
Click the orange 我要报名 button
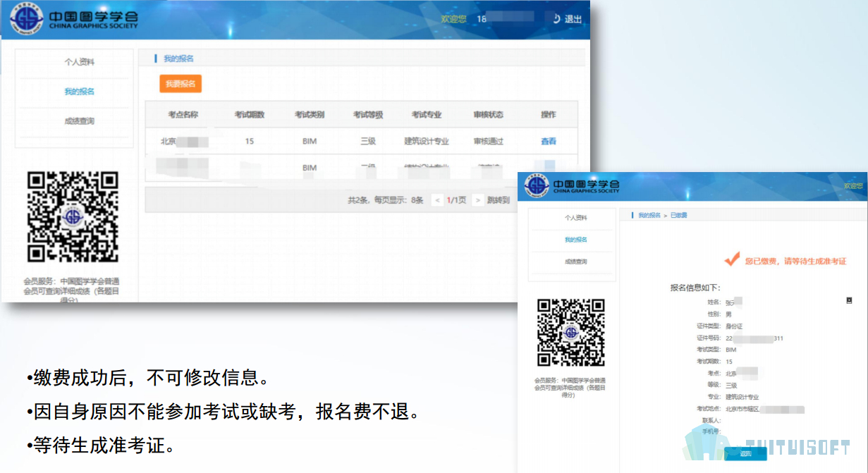(x=181, y=83)
